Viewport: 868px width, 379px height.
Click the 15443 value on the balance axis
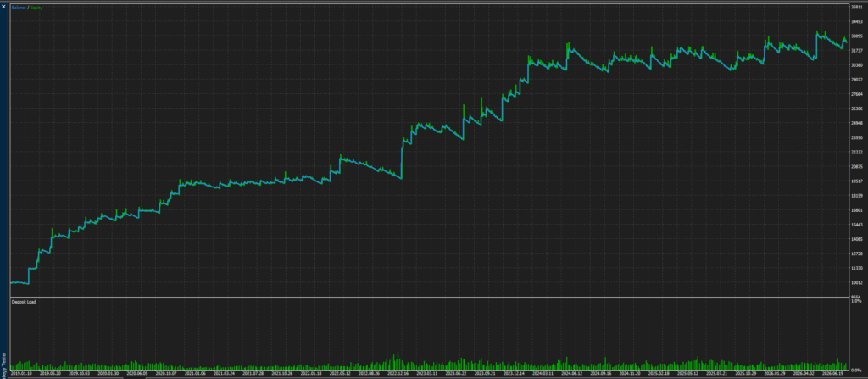857,225
